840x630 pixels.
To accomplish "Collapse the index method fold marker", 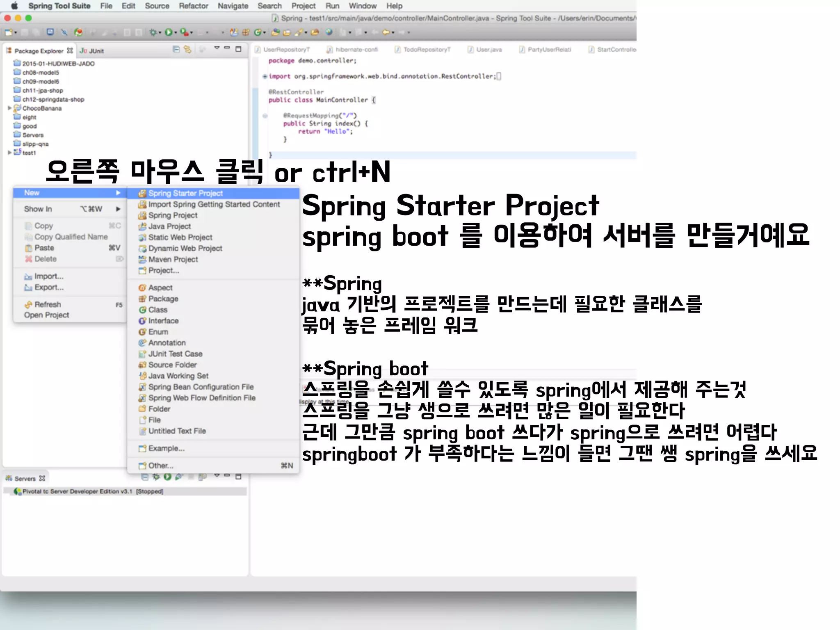I will tap(265, 116).
